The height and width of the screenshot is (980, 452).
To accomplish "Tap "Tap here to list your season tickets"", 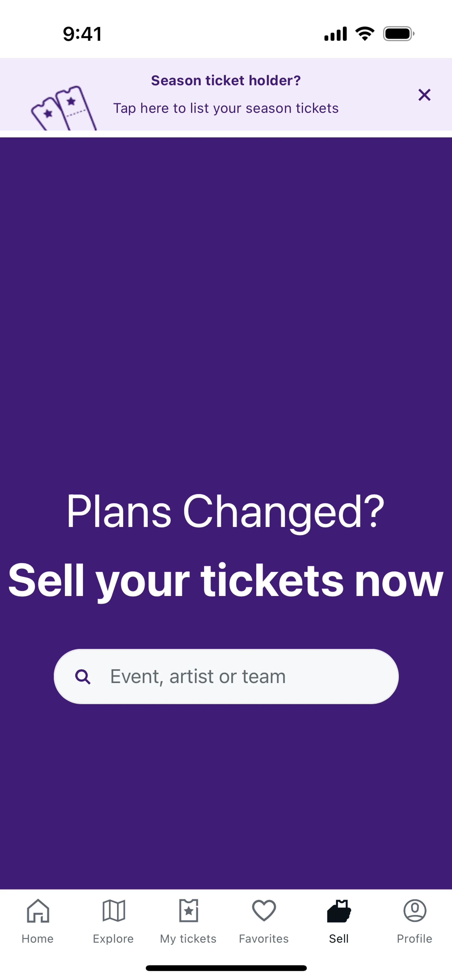I will [226, 108].
